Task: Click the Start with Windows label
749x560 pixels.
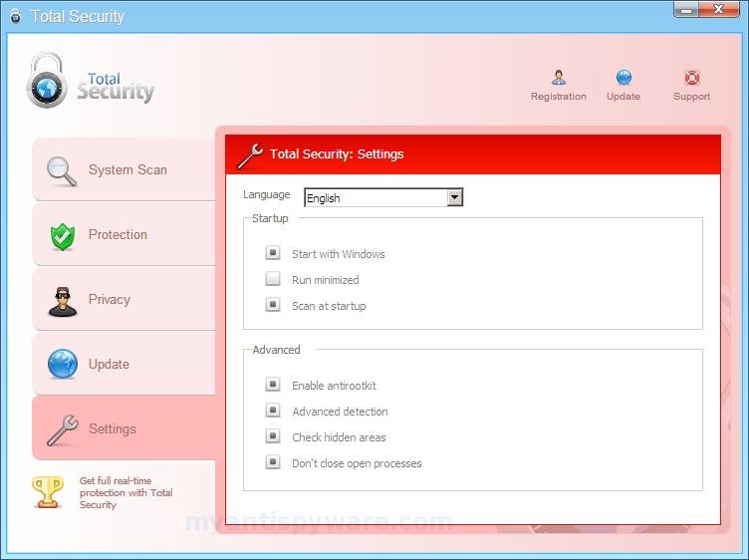Action: (339, 254)
